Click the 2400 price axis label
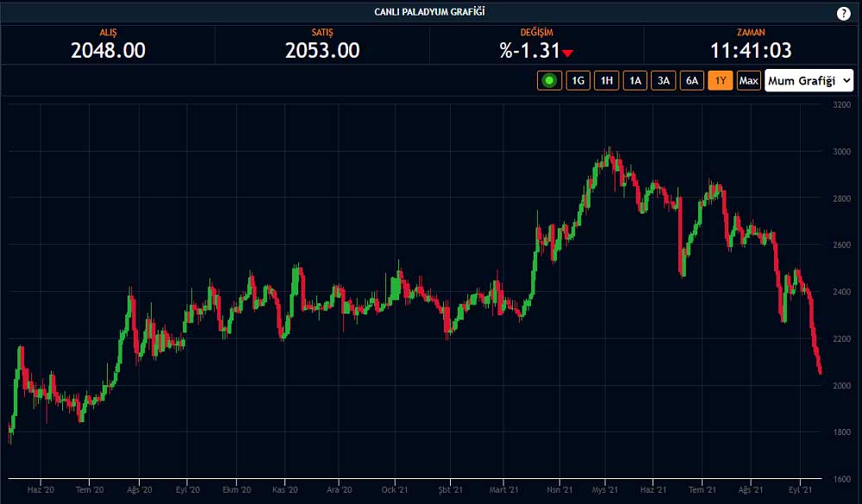 841,292
